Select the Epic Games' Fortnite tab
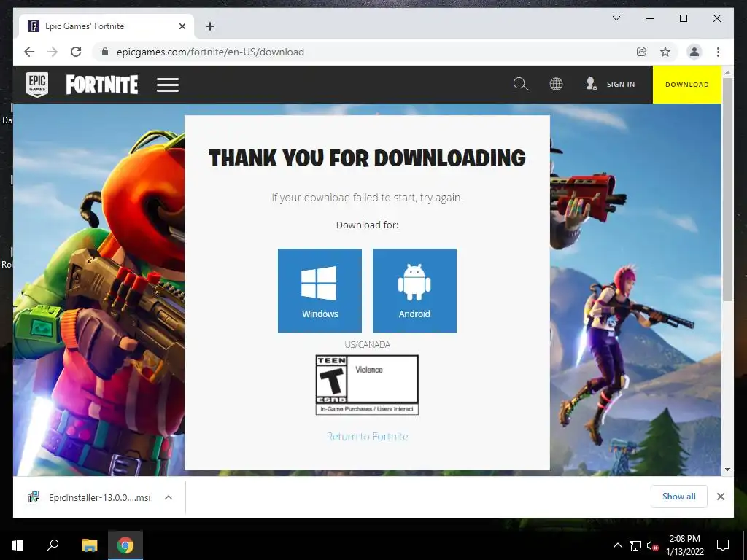The width and height of the screenshot is (747, 560). [107, 26]
